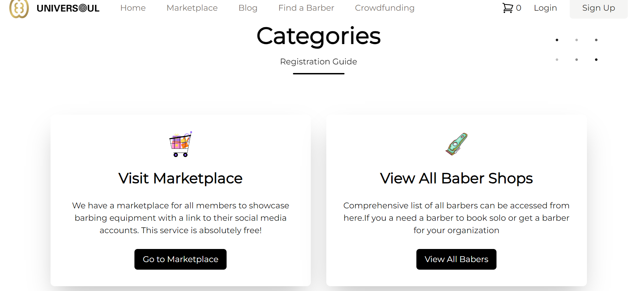Image resolution: width=644 pixels, height=291 pixels.
Task: Click the View All Baber Shops heading
Action: coord(456,178)
